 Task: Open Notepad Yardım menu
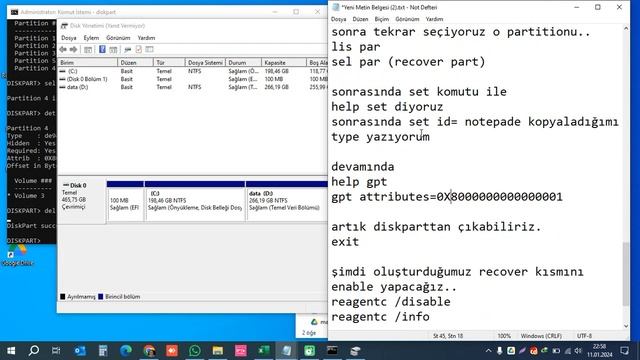point(434,19)
